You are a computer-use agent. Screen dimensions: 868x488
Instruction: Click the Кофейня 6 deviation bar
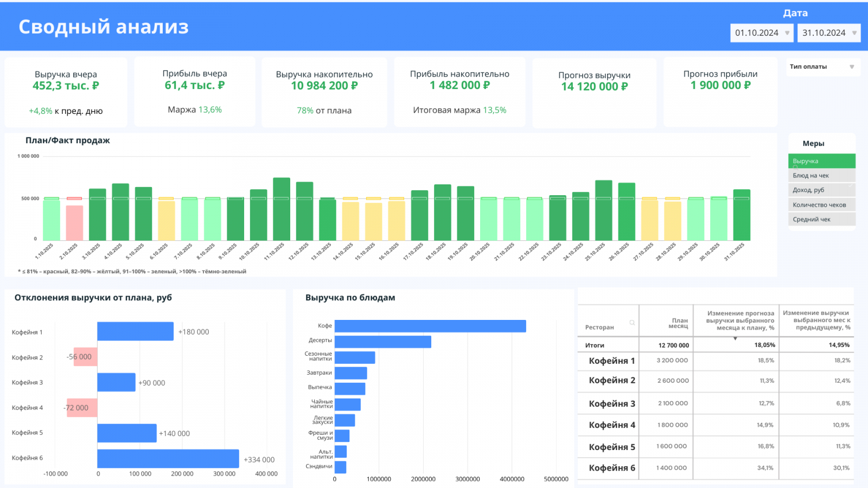(168, 459)
